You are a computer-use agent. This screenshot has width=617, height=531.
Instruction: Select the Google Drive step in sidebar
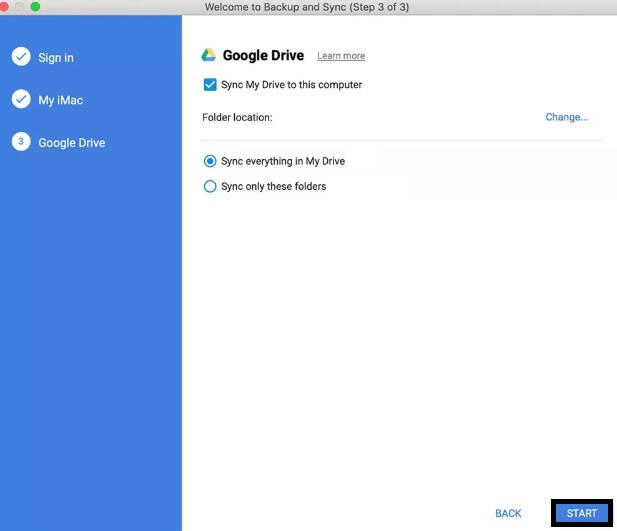click(72, 143)
